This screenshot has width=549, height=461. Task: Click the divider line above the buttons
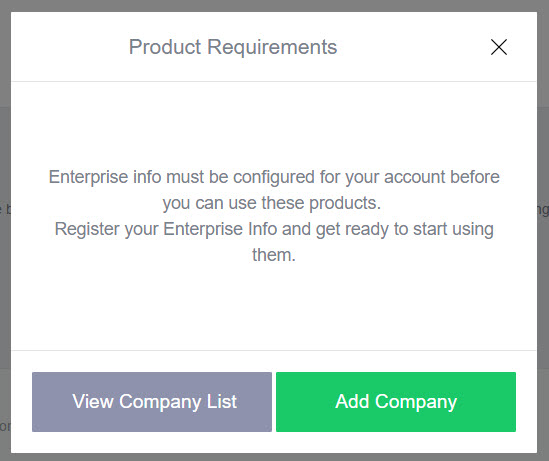tap(274, 350)
